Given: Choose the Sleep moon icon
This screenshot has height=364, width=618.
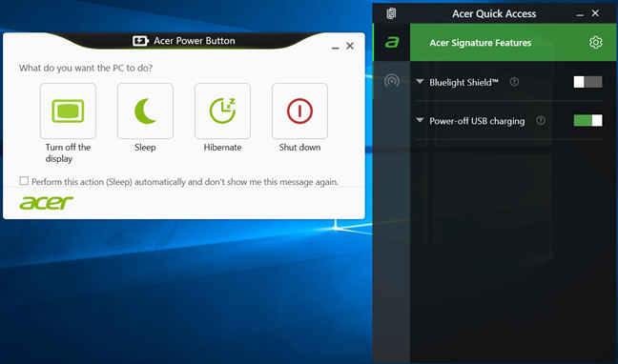Looking at the screenshot, I should [x=145, y=111].
